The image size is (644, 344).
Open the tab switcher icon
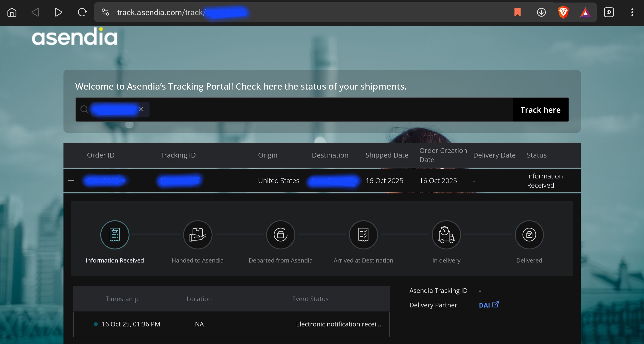coord(609,12)
